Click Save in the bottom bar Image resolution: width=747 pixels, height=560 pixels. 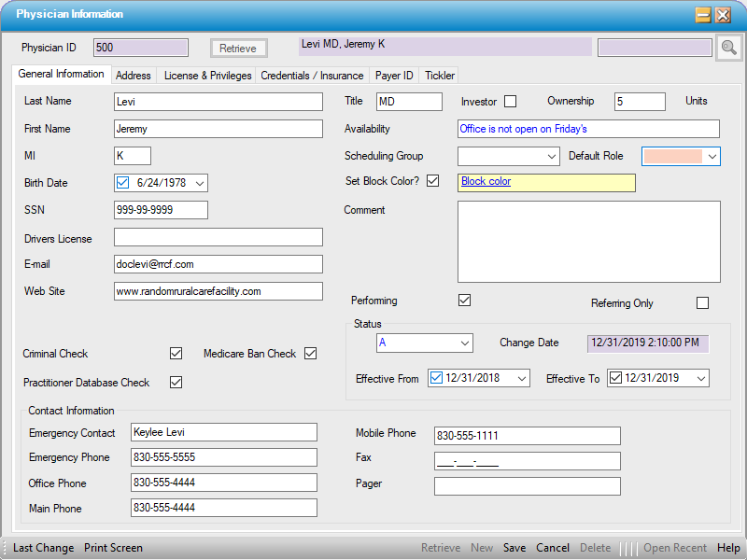pos(514,548)
